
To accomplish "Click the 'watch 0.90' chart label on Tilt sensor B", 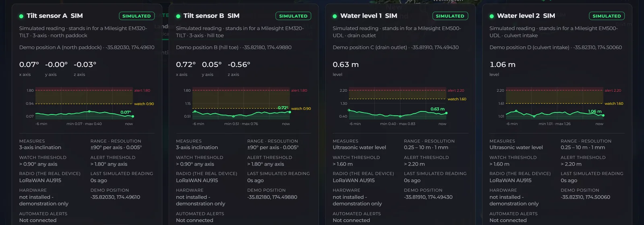I will click(x=301, y=108).
